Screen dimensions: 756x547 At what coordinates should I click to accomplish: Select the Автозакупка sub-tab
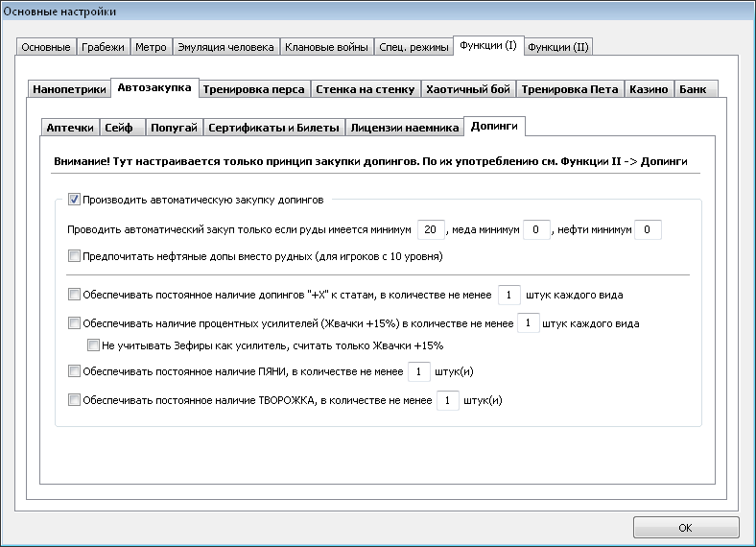(154, 87)
